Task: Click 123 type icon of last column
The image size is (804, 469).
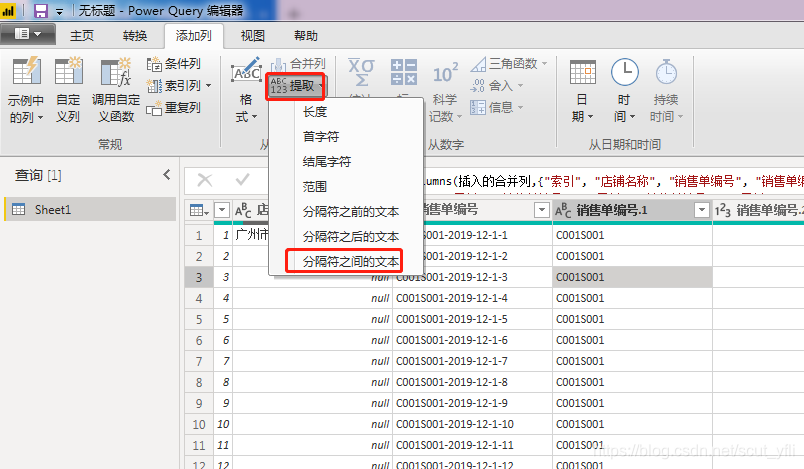Action: pos(722,210)
